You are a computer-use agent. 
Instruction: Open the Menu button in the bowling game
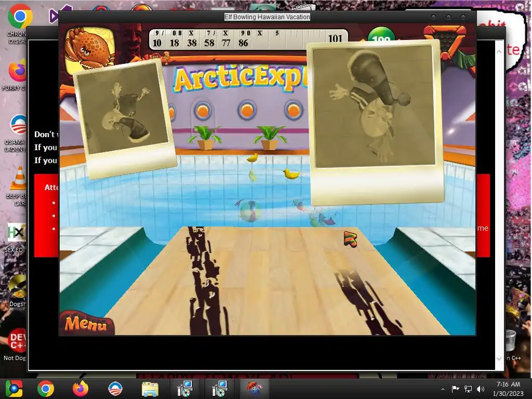pyautogui.click(x=87, y=323)
